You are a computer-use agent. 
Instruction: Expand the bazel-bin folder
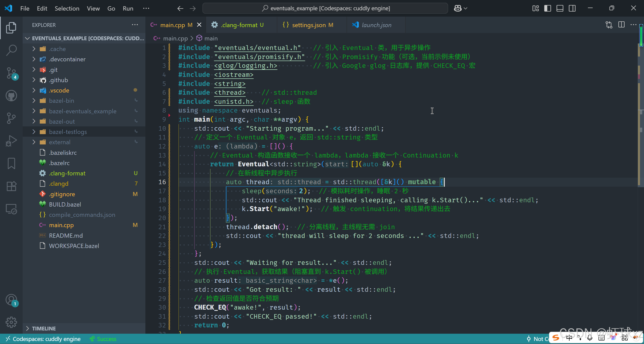pos(84,101)
